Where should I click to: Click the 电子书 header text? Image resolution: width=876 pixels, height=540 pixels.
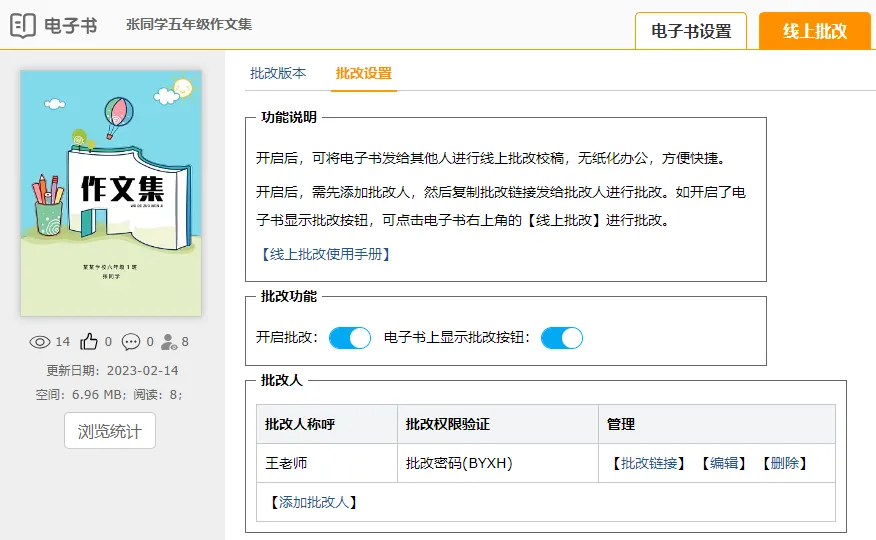click(x=71, y=25)
